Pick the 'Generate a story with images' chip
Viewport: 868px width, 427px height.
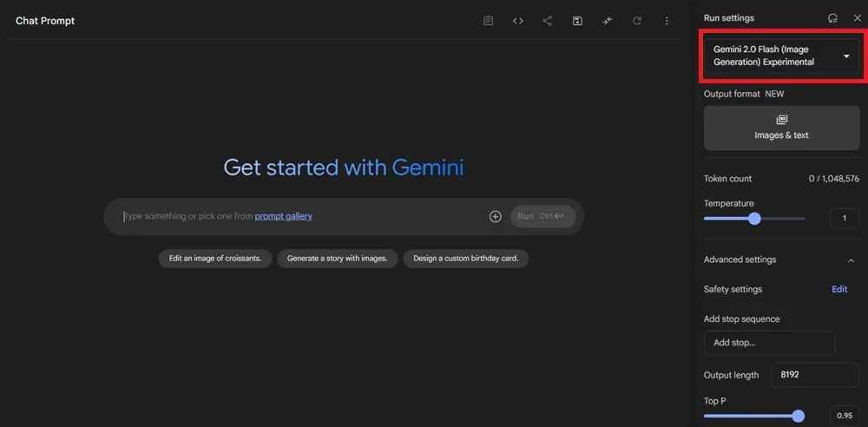click(x=338, y=258)
